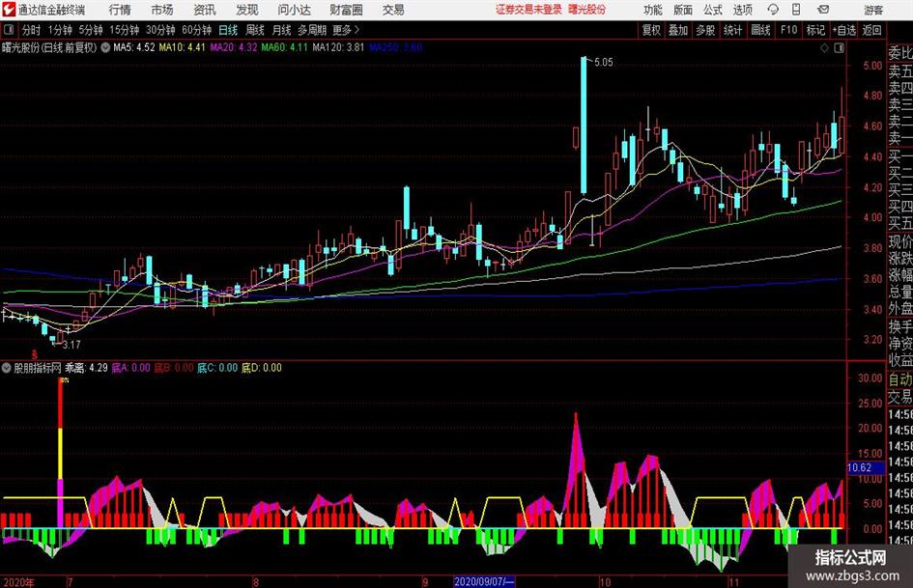Switch to the 分时 time-share tab
Viewport: 913px width, 588px height.
pyautogui.click(x=31, y=30)
